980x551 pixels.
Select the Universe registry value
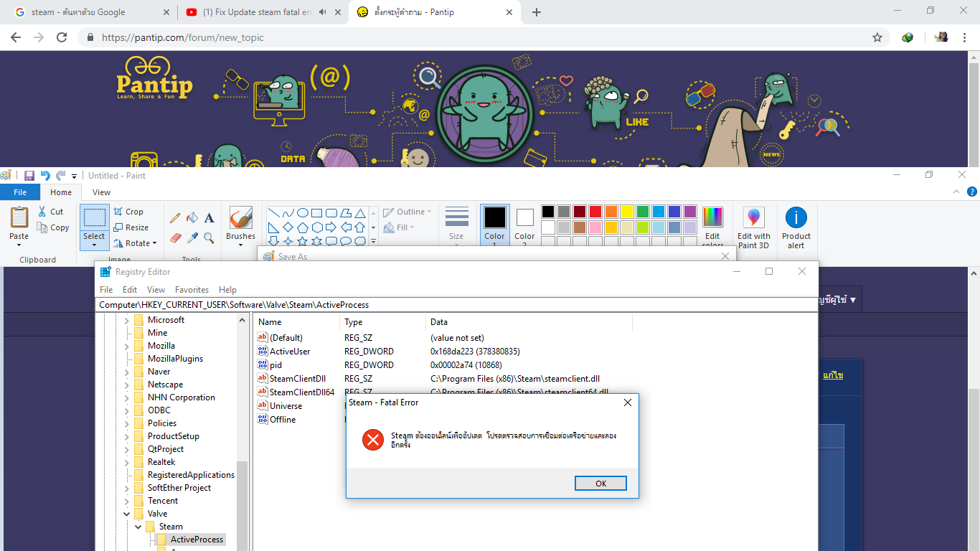(286, 405)
